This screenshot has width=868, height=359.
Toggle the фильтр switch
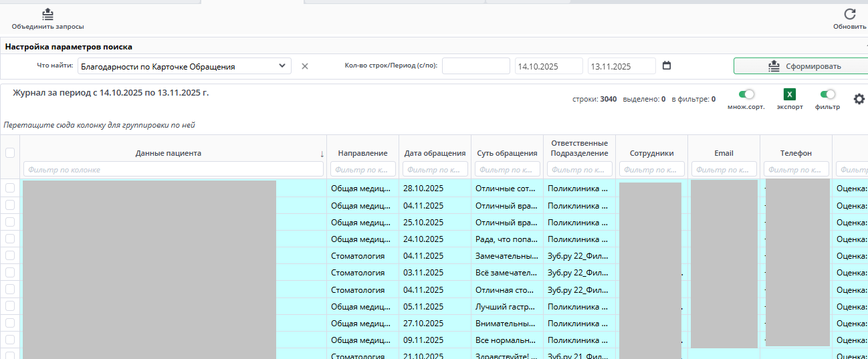(828, 94)
